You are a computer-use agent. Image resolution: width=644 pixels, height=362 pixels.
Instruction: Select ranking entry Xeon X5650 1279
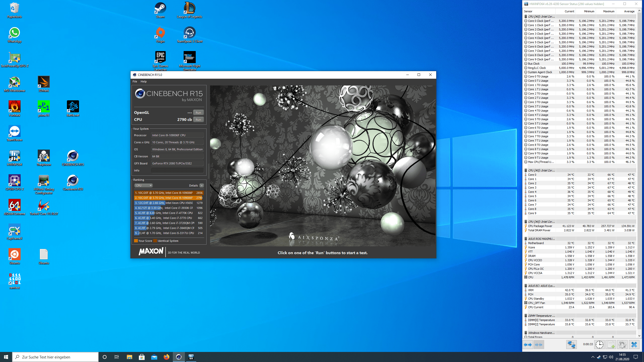pos(169,203)
